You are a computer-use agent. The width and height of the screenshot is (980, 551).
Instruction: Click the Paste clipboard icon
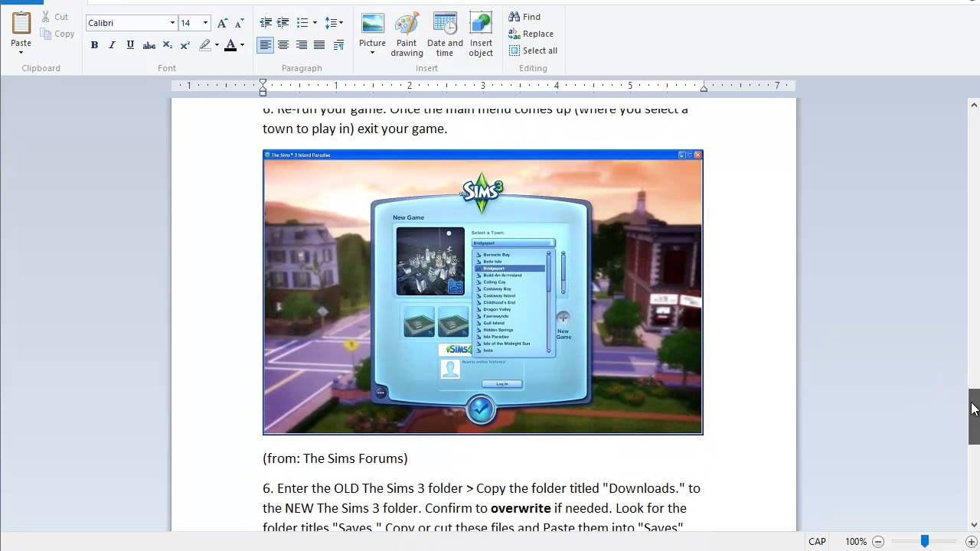[21, 23]
